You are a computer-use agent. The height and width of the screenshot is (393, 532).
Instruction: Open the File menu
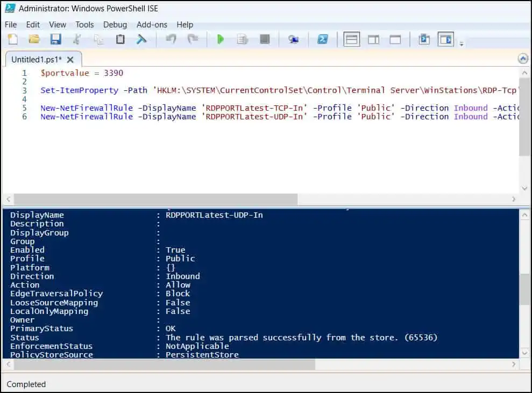pyautogui.click(x=11, y=25)
